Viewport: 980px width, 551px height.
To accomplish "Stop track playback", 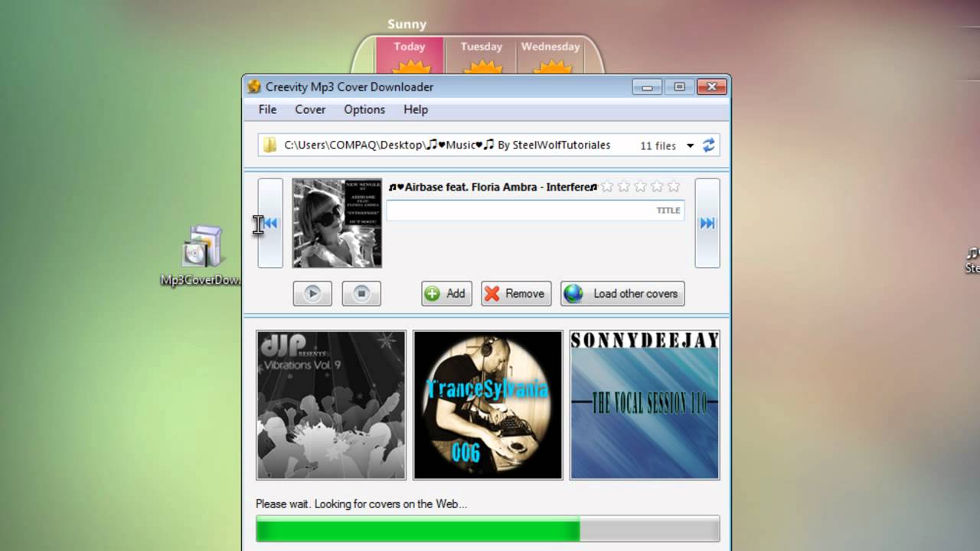I will click(x=361, y=293).
